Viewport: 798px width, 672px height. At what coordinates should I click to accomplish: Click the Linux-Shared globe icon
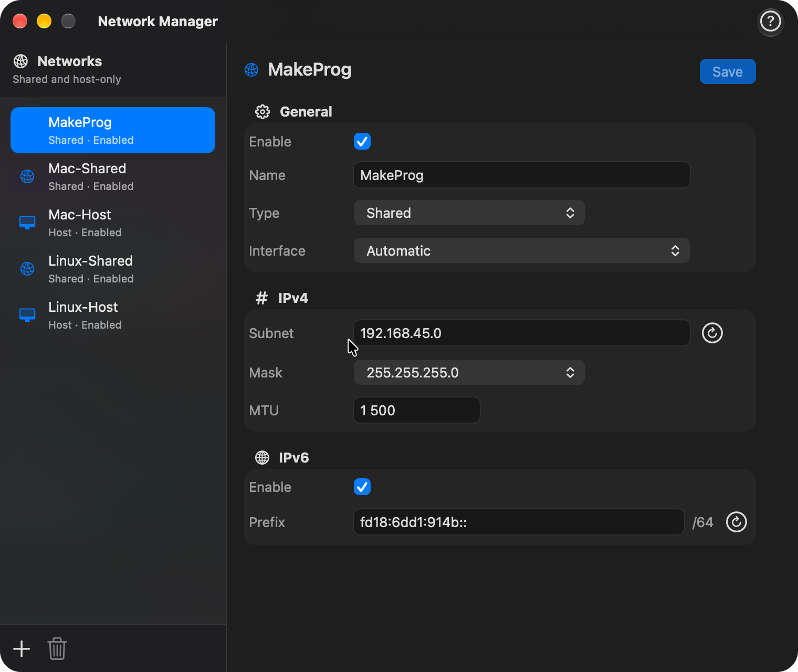click(27, 269)
